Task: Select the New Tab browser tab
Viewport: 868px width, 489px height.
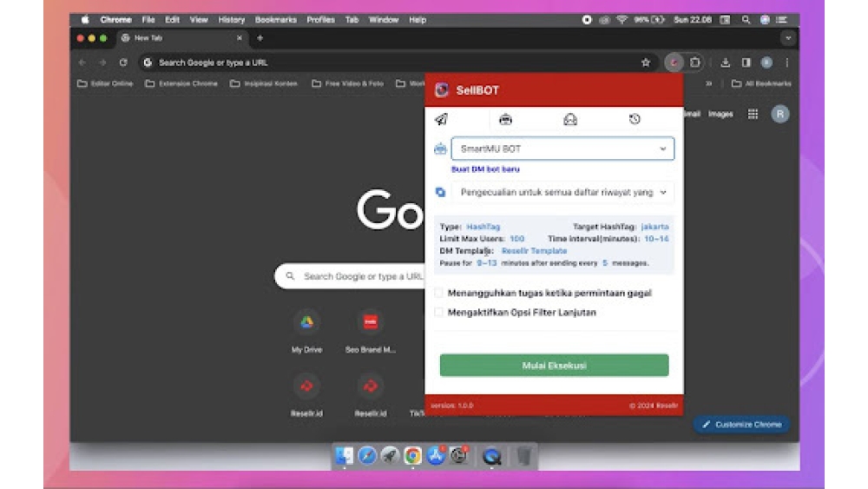Action: [x=181, y=38]
